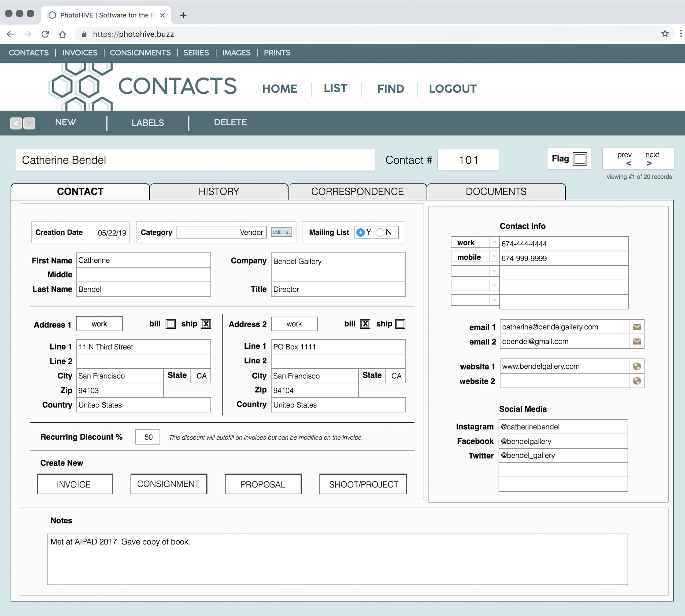The height and width of the screenshot is (616, 685).
Task: Open the work phone type dropdown
Action: click(494, 242)
